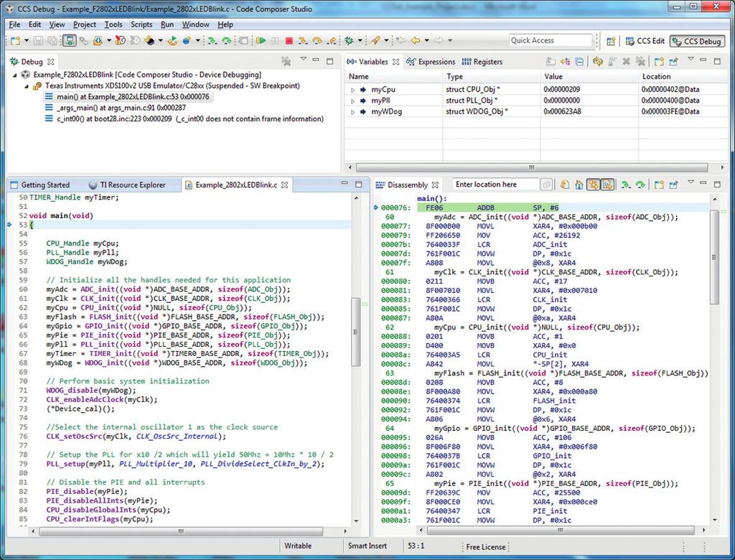Switch to the Expressions tab
The image size is (735, 560).
tap(431, 62)
